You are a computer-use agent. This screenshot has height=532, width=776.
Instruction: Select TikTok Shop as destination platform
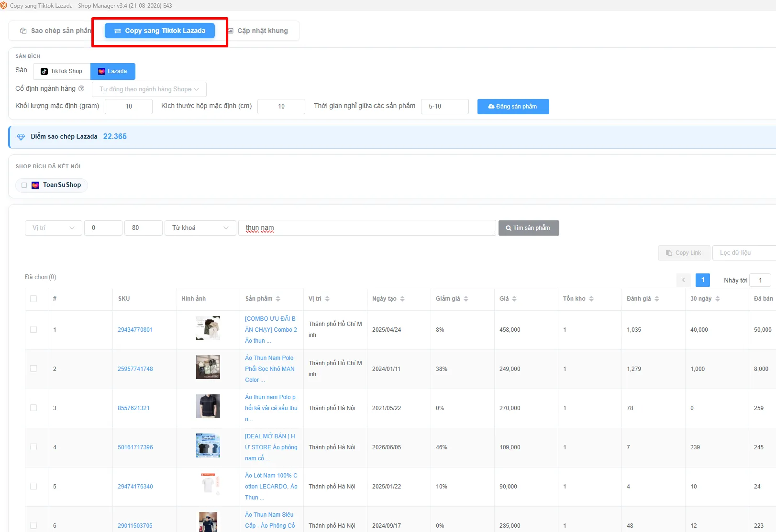[x=62, y=71]
